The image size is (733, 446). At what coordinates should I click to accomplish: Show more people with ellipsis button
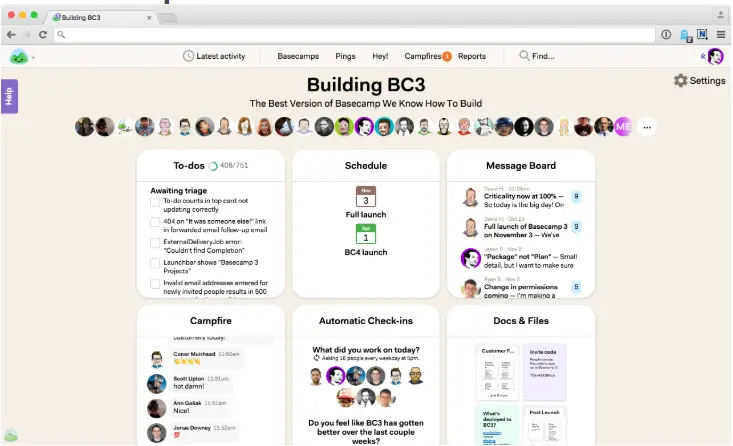pos(647,127)
